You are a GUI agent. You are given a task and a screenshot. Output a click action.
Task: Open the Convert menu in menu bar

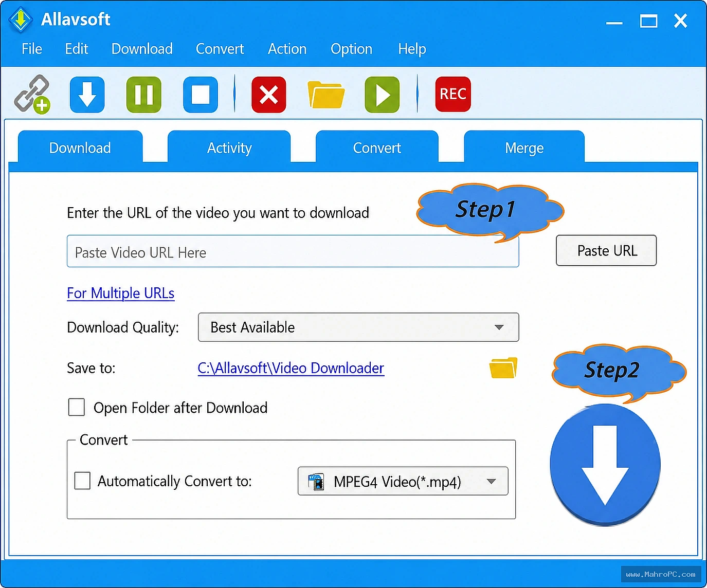pos(220,49)
